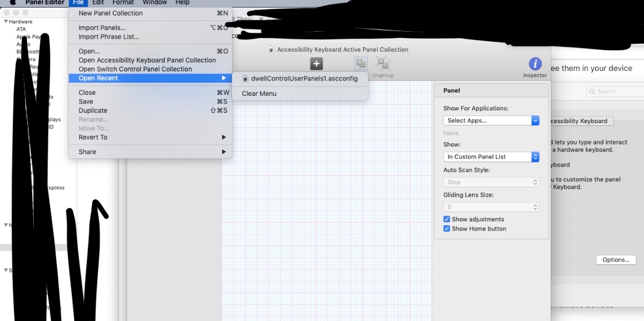Choose Import Phrase List menu item

pyautogui.click(x=150, y=37)
